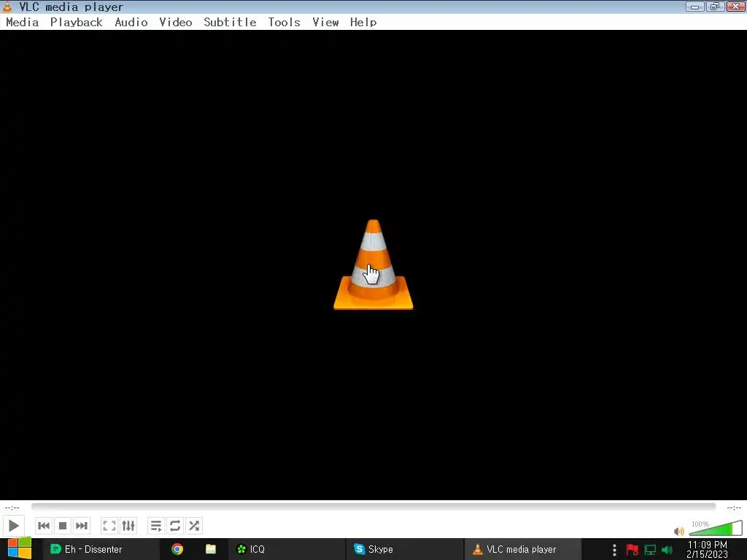Show extended settings equalizer icon

(128, 526)
